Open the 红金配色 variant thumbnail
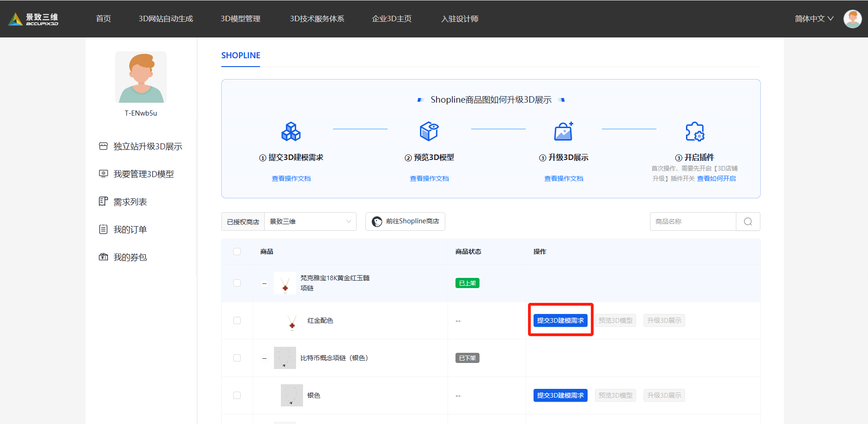The image size is (868, 424). click(x=292, y=320)
